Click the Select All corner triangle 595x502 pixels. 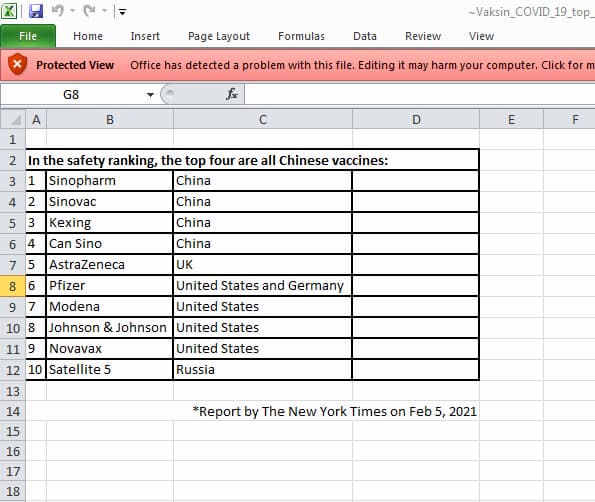pyautogui.click(x=15, y=120)
